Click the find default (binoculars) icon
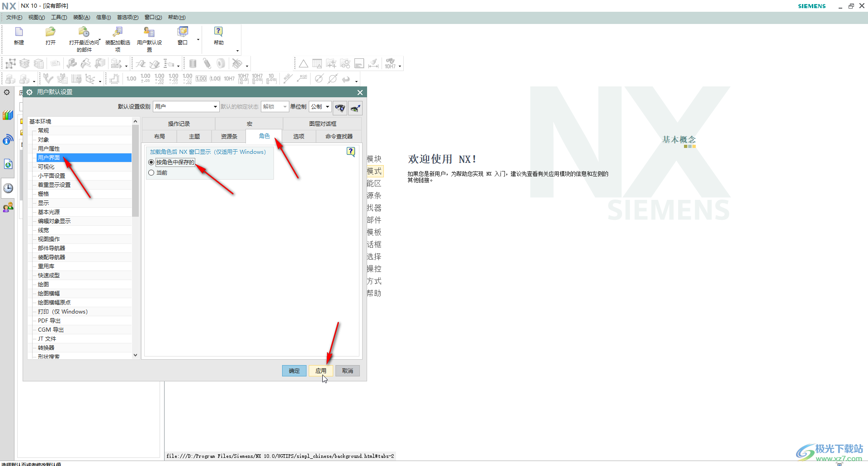 click(340, 107)
